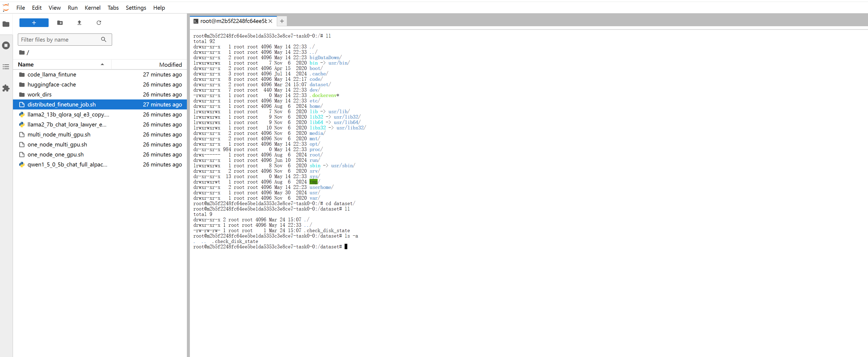The width and height of the screenshot is (868, 357).
Task: Refresh the file browser list
Action: (99, 23)
